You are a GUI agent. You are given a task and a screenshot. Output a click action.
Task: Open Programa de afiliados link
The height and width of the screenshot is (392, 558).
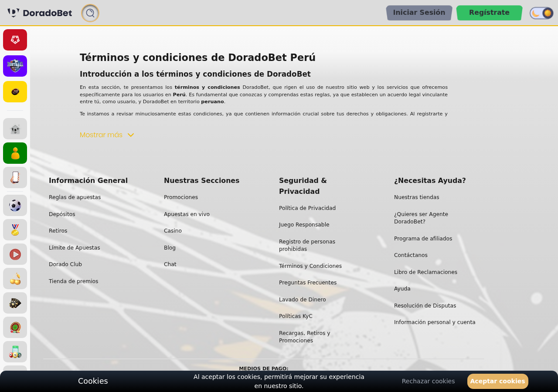click(x=423, y=239)
